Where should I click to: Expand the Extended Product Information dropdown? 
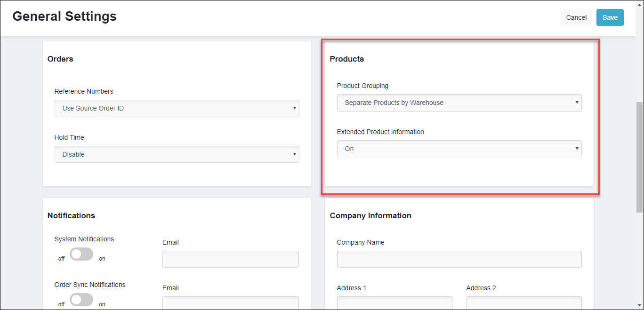point(459,149)
